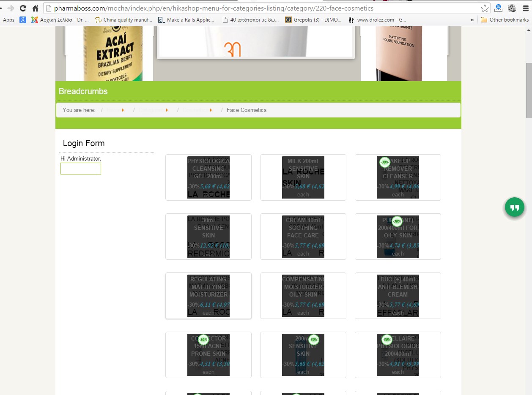The height and width of the screenshot is (395, 532).
Task: Open the green chat quote bubble
Action: click(x=515, y=207)
